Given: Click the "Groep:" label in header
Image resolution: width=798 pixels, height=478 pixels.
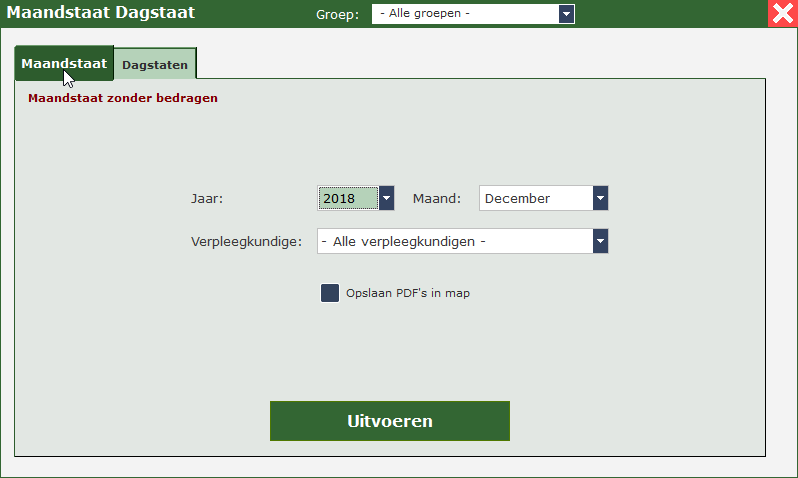Looking at the screenshot, I should click(x=337, y=15).
